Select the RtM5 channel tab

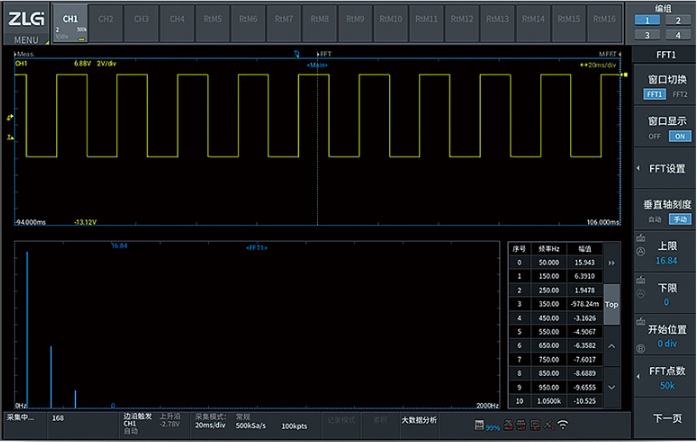pos(212,23)
